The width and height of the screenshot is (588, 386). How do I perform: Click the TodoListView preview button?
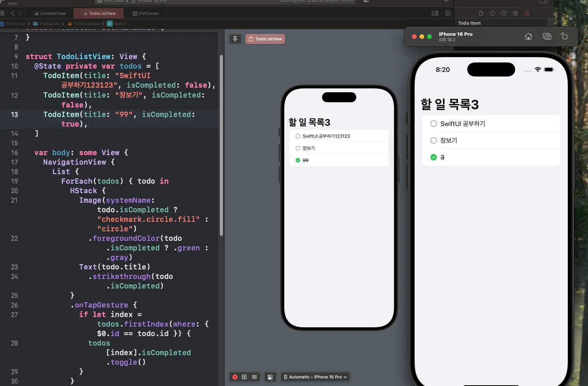pos(265,39)
